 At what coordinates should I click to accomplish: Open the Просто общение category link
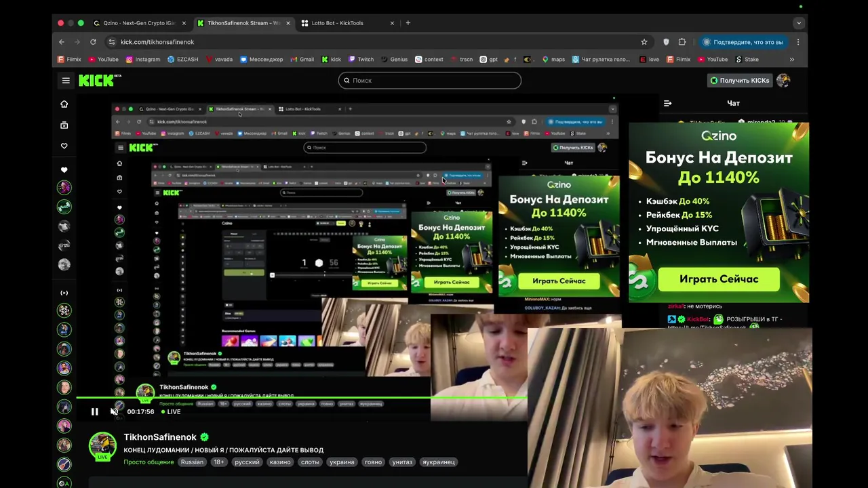(x=149, y=462)
